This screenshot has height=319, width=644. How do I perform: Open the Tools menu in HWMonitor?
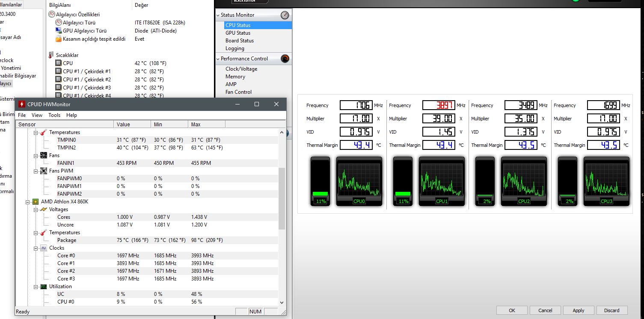[54, 115]
